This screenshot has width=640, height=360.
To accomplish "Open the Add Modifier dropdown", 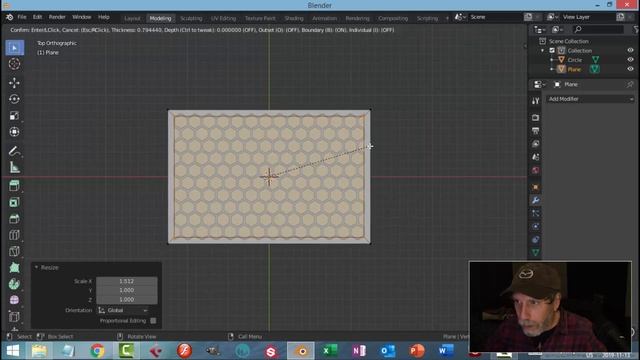I will 590,99.
